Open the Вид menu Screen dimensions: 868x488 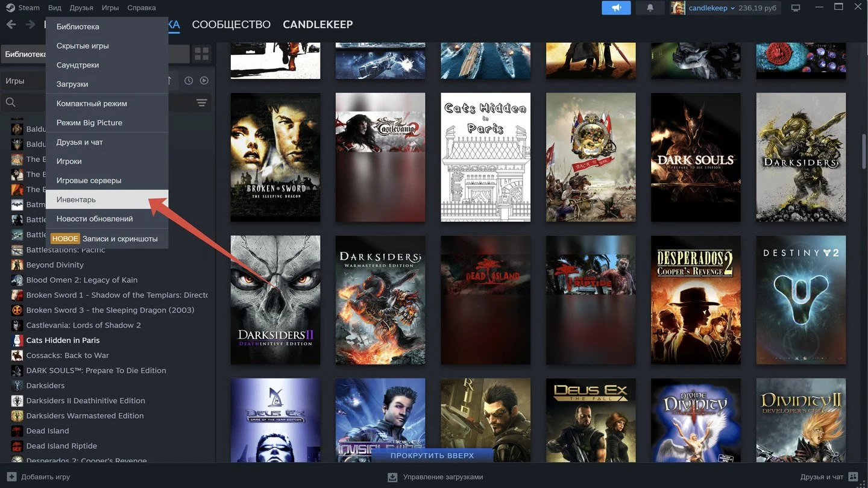pyautogui.click(x=55, y=8)
